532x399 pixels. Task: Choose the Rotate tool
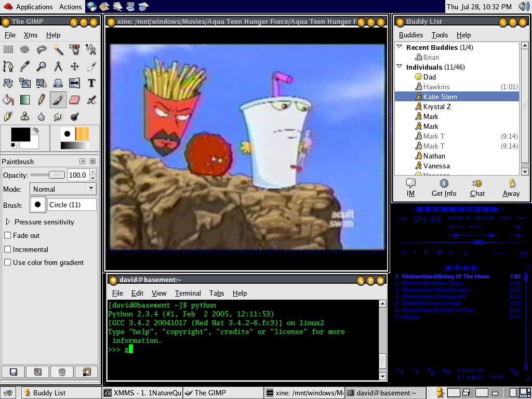click(8, 83)
